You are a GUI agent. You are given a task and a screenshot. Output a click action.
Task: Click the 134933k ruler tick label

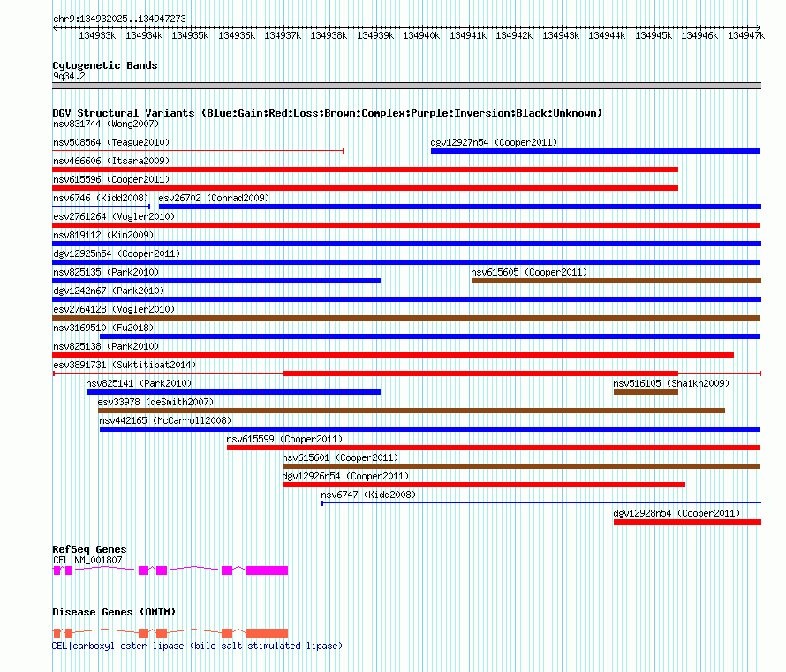click(97, 35)
